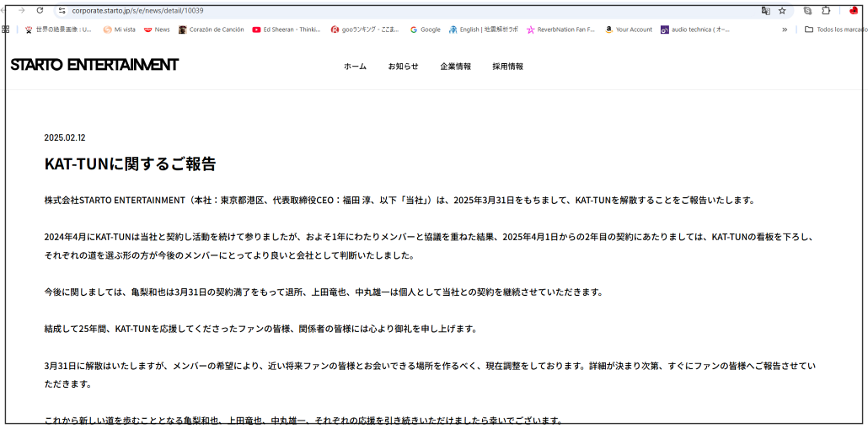
Task: Open the Mi vista bookmark
Action: 120,29
